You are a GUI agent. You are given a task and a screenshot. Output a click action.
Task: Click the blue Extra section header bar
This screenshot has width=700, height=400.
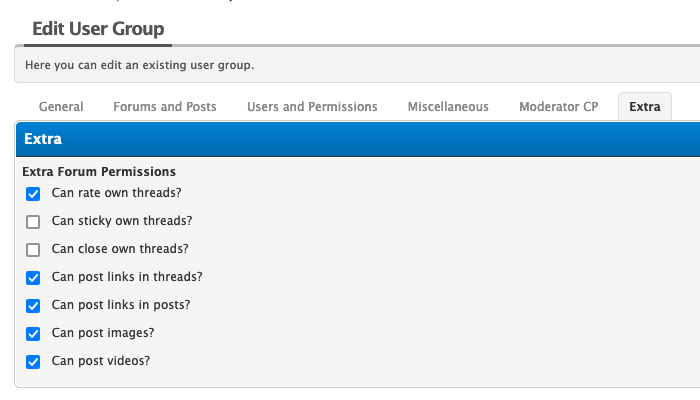tap(350, 139)
